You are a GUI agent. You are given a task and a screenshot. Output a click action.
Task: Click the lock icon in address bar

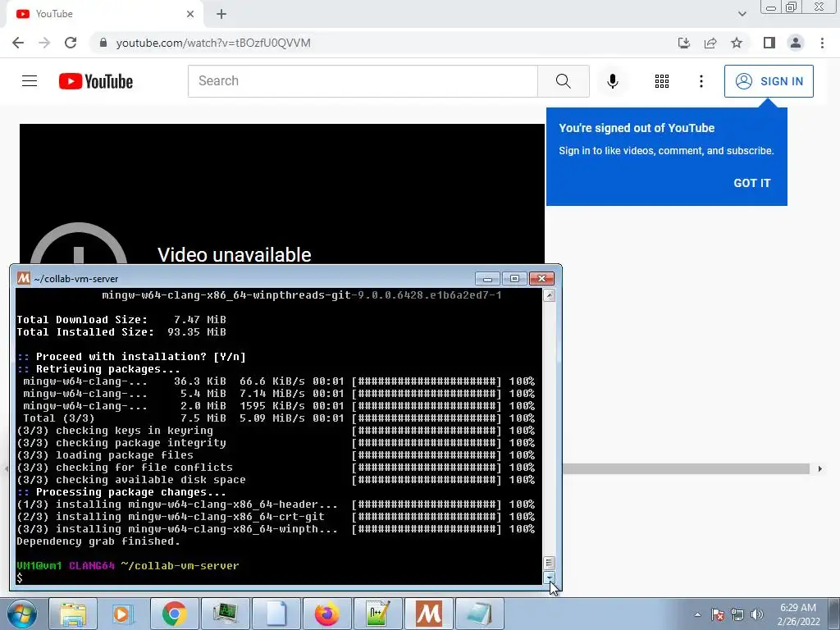103,43
